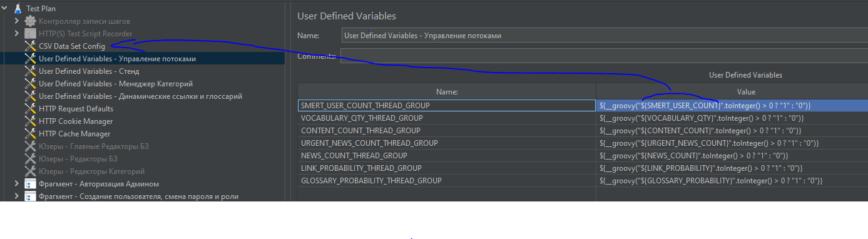The height and width of the screenshot is (239, 868).
Task: Select HTTP(S) Test Script Recorder item
Action: tap(85, 34)
